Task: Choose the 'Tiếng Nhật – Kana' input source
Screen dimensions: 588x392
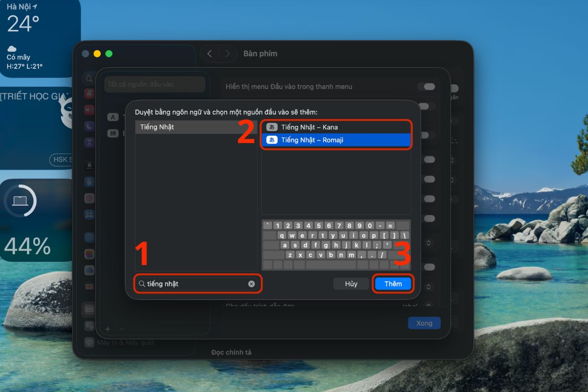Action: click(336, 127)
